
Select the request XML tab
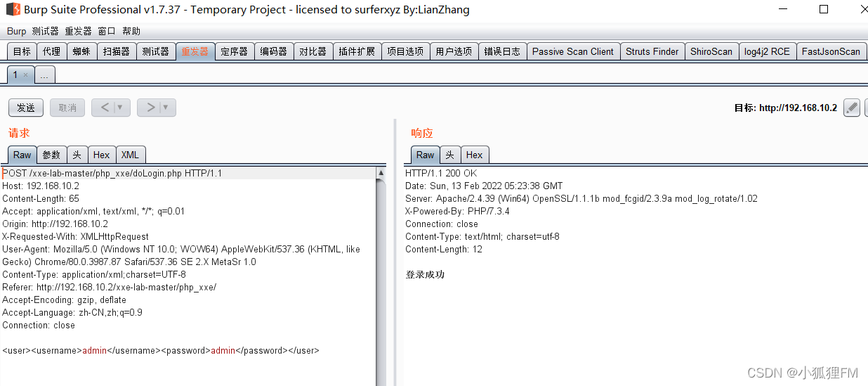pyautogui.click(x=130, y=155)
